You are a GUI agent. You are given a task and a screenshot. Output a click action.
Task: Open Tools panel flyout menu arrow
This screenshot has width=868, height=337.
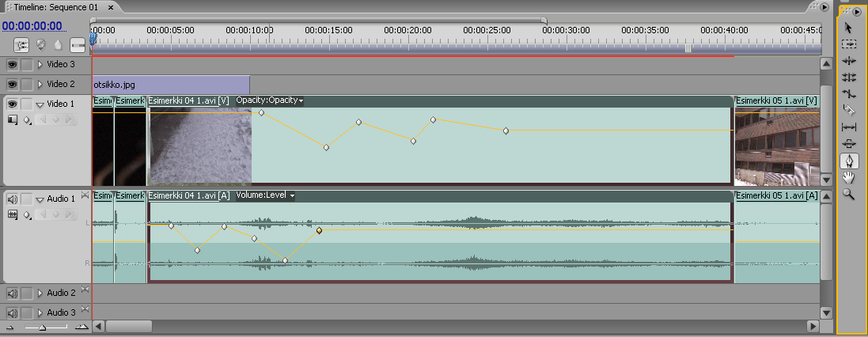[x=857, y=12]
